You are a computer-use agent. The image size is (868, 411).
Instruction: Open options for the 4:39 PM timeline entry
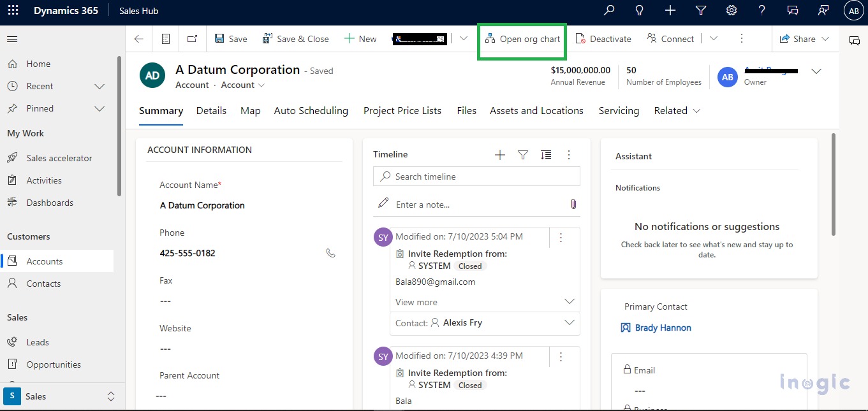coord(561,356)
